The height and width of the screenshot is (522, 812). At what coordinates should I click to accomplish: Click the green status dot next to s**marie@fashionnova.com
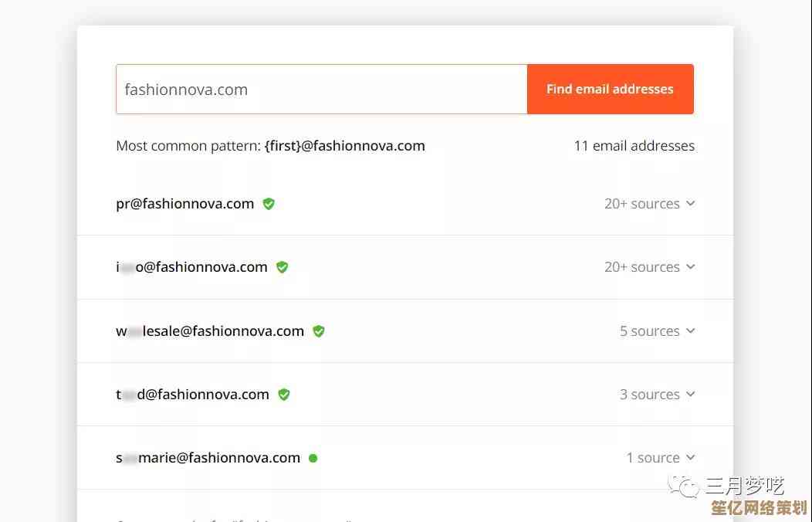tap(313, 458)
